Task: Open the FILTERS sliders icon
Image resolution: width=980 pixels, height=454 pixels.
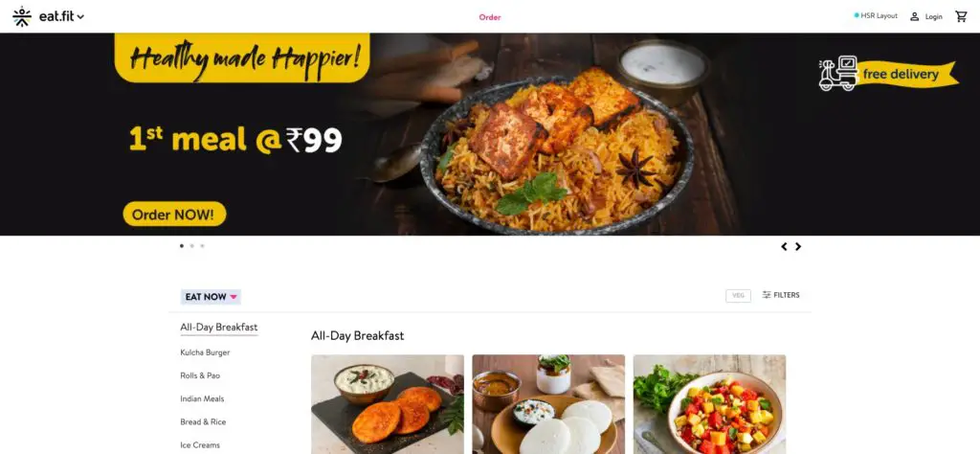Action: [767, 295]
